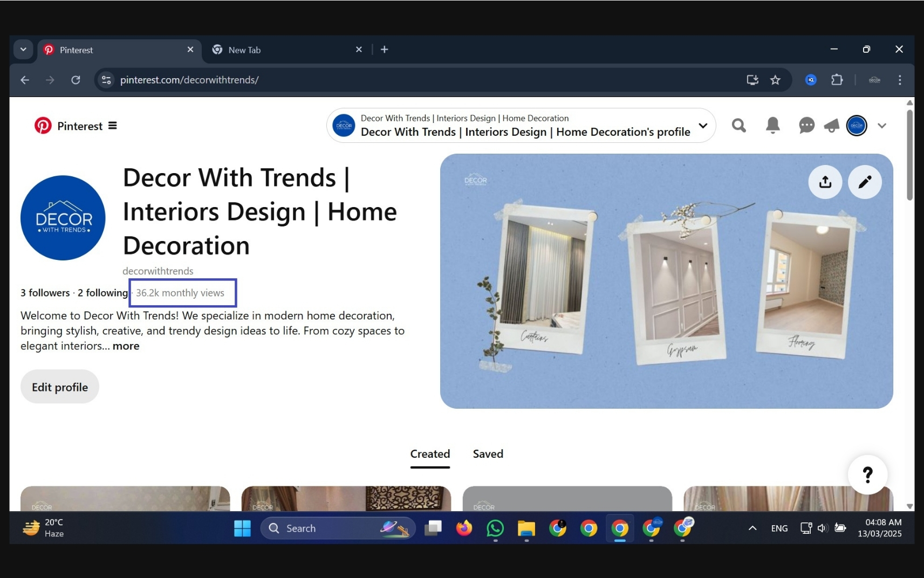Open Firefox from the taskbar
The height and width of the screenshot is (578, 924).
[464, 528]
